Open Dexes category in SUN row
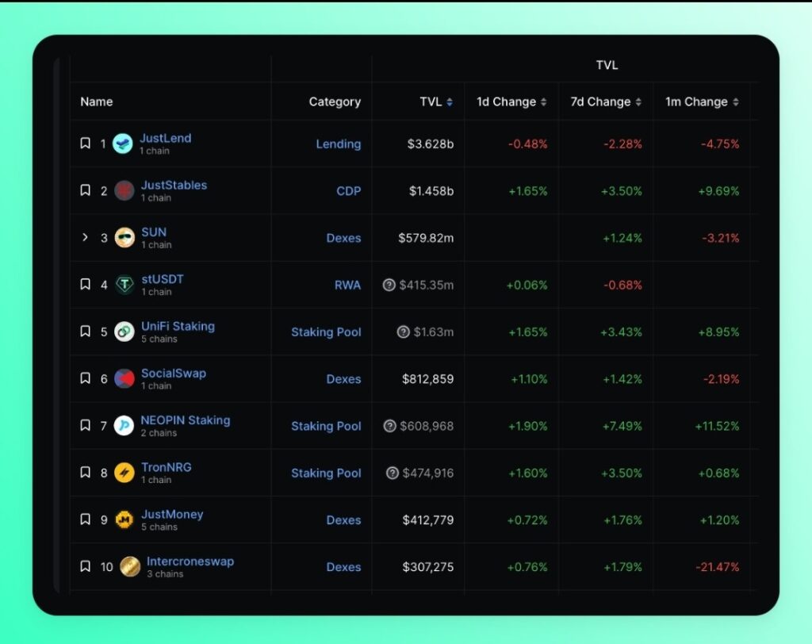Image resolution: width=812 pixels, height=644 pixels. click(x=343, y=238)
